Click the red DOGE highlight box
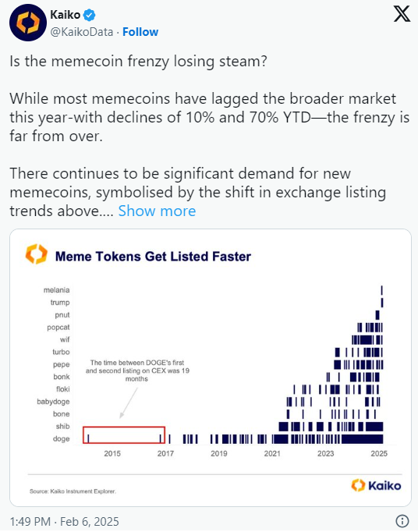 tap(124, 435)
